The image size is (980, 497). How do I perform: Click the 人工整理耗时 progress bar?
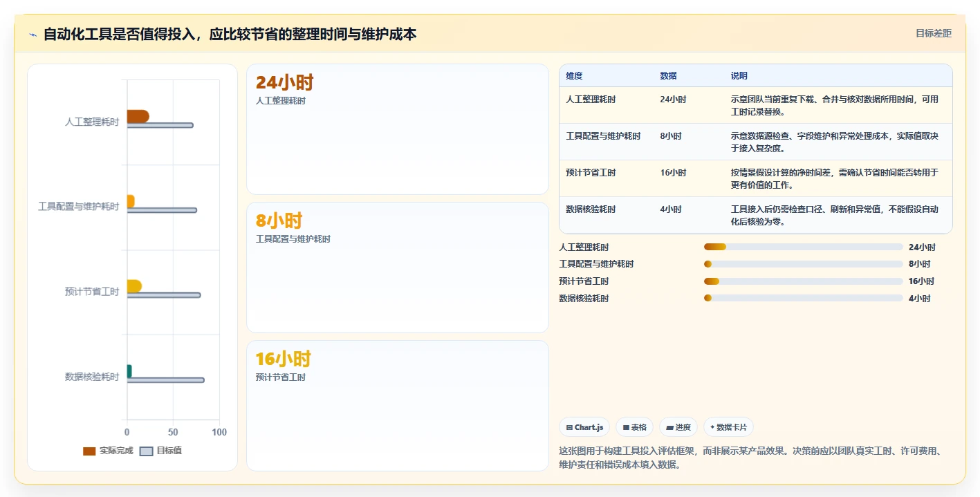pyautogui.click(x=804, y=247)
